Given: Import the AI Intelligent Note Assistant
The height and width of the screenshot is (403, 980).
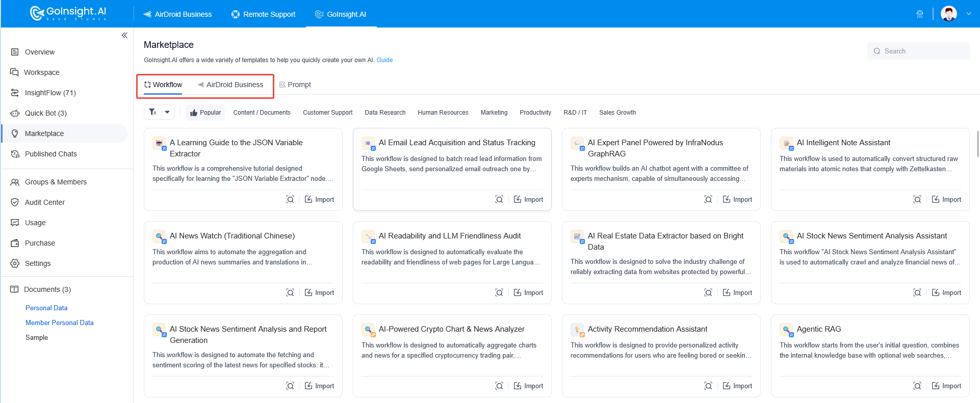Looking at the screenshot, I should point(946,199).
